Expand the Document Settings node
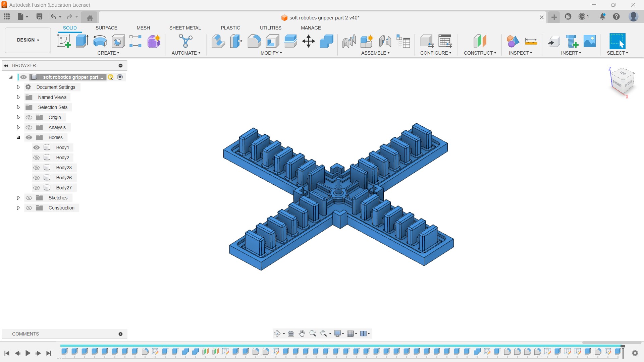Screen dimensions: 644x362 point(18,87)
